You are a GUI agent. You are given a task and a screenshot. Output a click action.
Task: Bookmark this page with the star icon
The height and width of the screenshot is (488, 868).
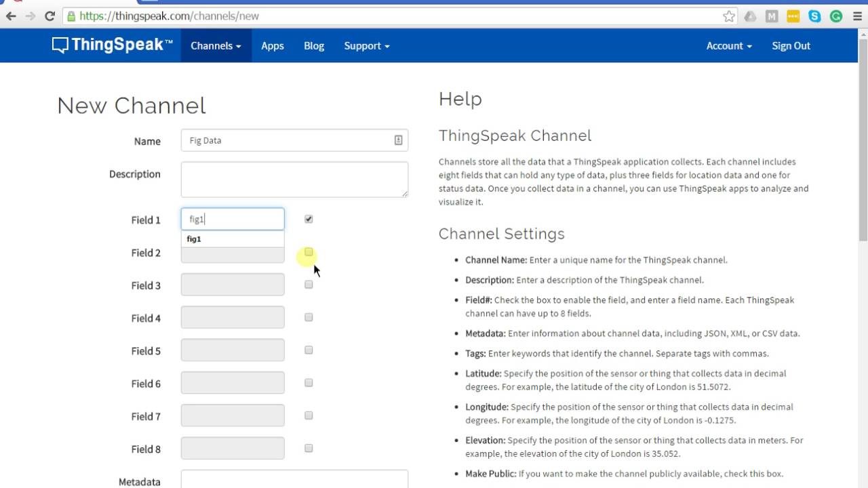tap(729, 16)
